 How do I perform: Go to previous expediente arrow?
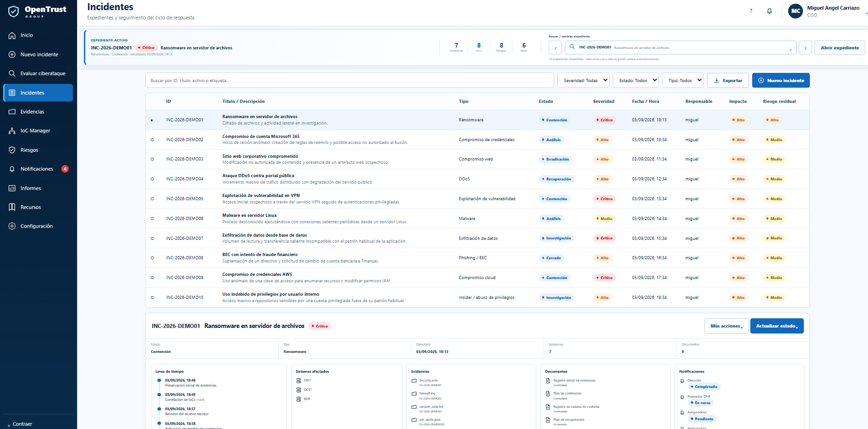click(555, 48)
